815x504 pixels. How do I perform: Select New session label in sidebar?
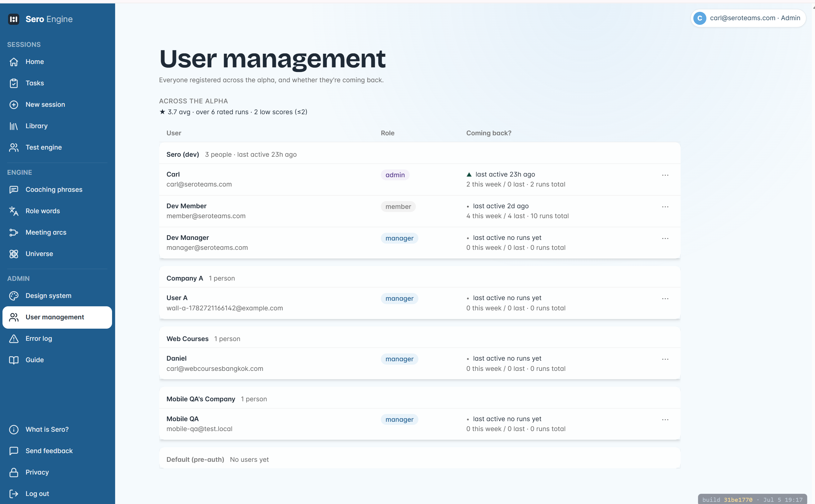coord(45,104)
